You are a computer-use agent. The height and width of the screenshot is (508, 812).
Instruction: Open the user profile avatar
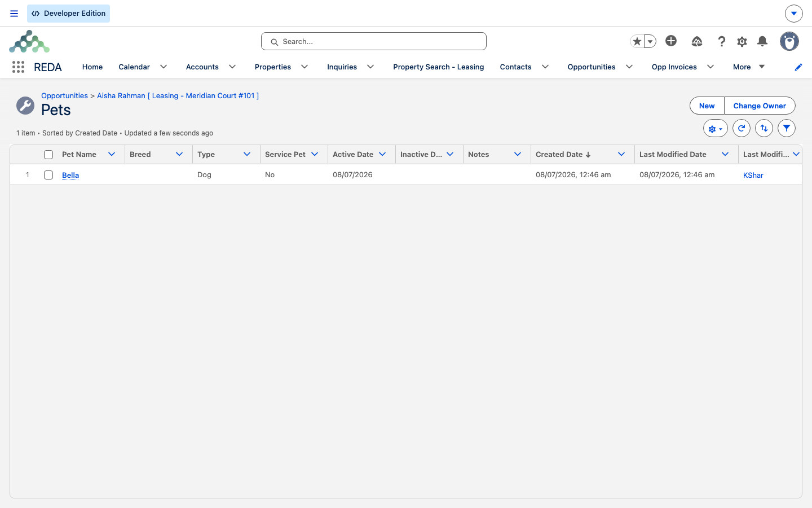pos(789,41)
